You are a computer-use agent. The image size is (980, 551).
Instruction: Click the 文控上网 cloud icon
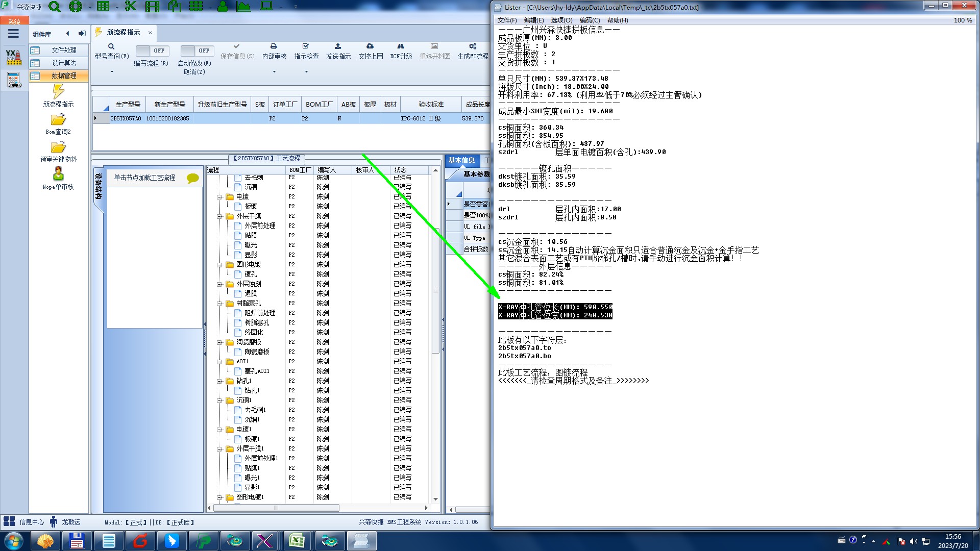[370, 46]
